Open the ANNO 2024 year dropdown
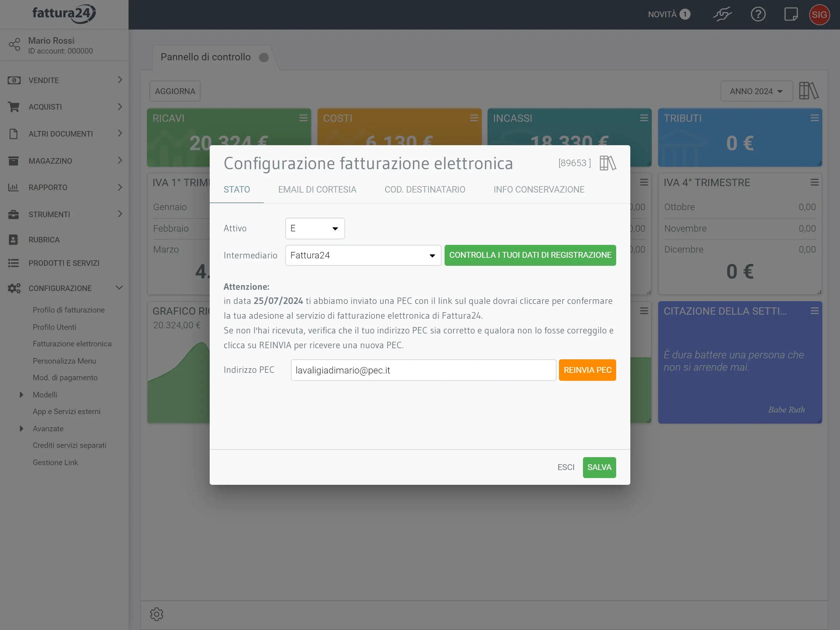This screenshot has width=840, height=630. point(756,91)
